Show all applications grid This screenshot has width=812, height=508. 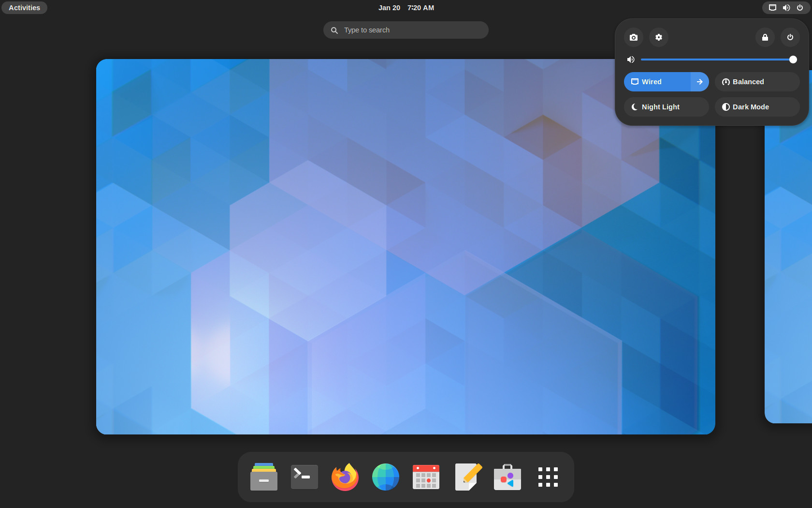point(548,477)
